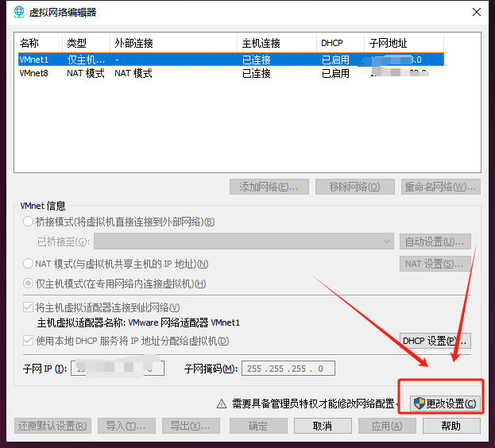This screenshot has width=495, height=448.
Task: Click the 主机连接 column header
Action: [277, 43]
